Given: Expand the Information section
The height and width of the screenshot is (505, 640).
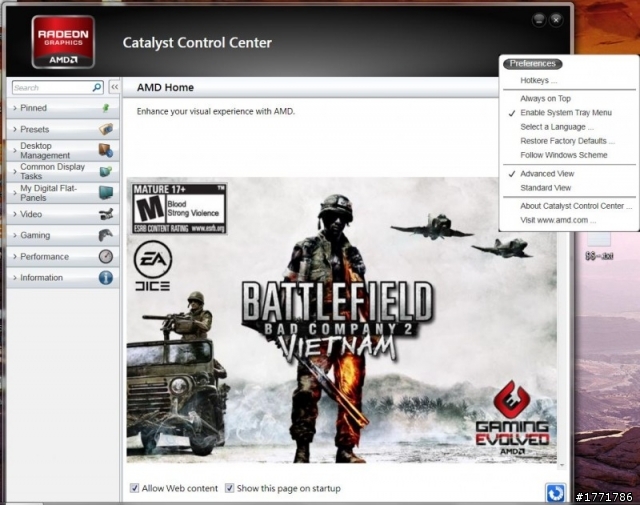Looking at the screenshot, I should point(63,278).
